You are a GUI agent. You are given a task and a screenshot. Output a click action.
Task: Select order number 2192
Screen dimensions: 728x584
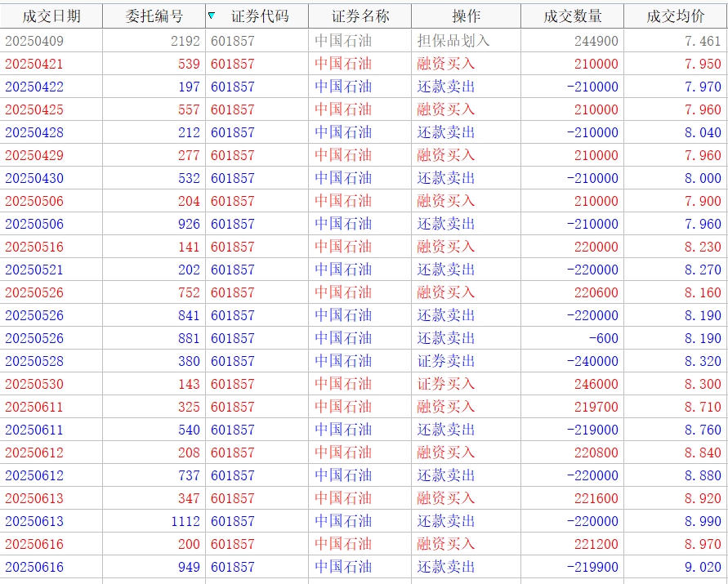pos(185,41)
